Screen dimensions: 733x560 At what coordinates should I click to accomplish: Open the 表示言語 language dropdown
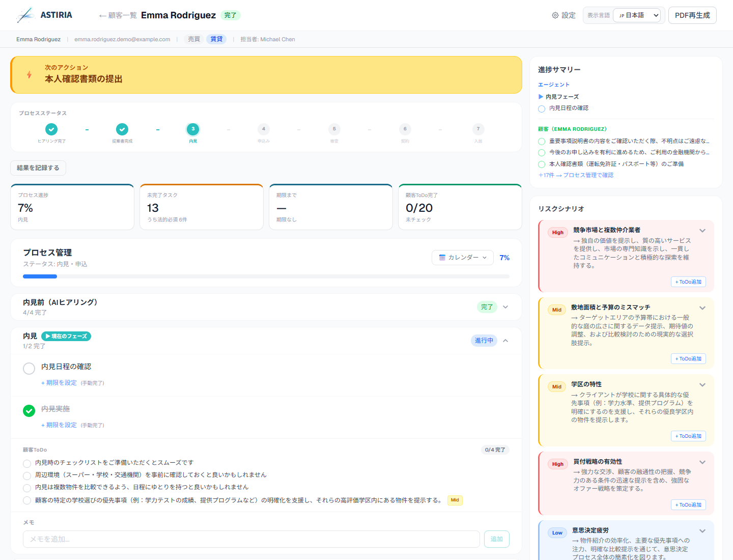(x=637, y=15)
